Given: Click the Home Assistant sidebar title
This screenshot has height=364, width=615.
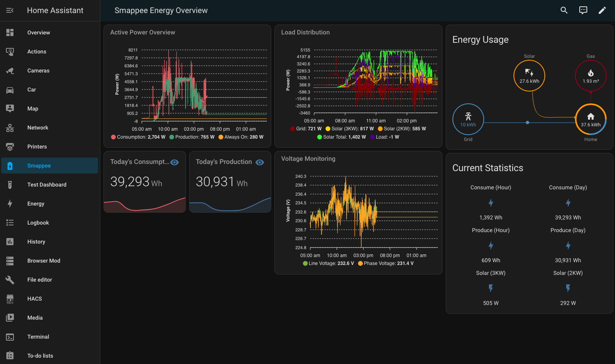Looking at the screenshot, I should tap(55, 10).
